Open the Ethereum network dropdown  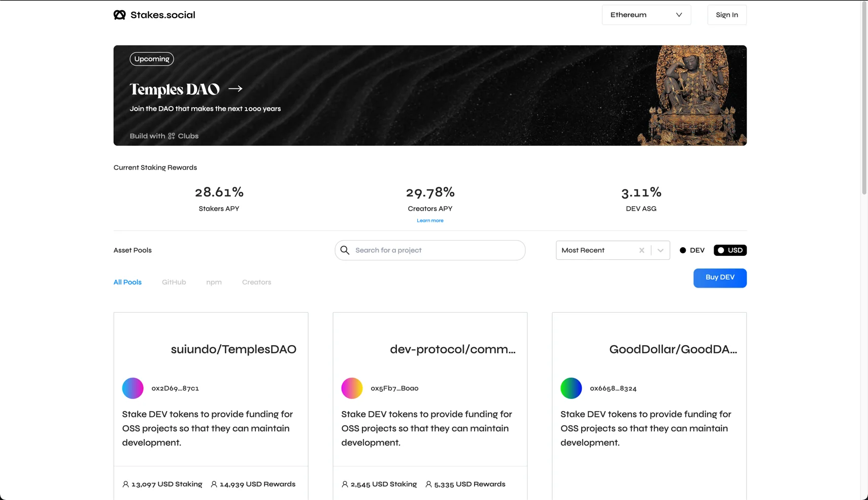646,15
